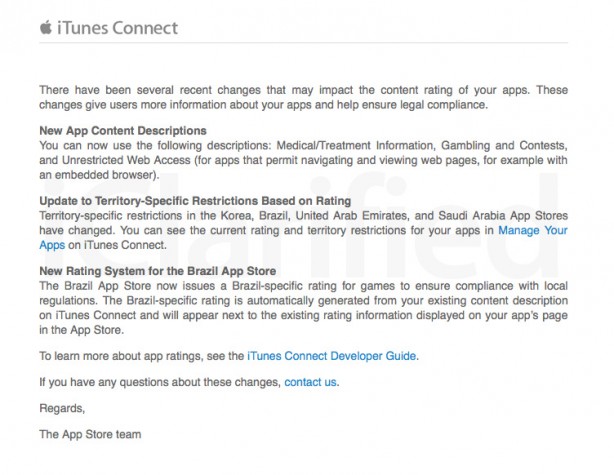The height and width of the screenshot is (475, 614).
Task: Click the line starting 'on iTunes Connect and will appear'
Action: point(303,315)
